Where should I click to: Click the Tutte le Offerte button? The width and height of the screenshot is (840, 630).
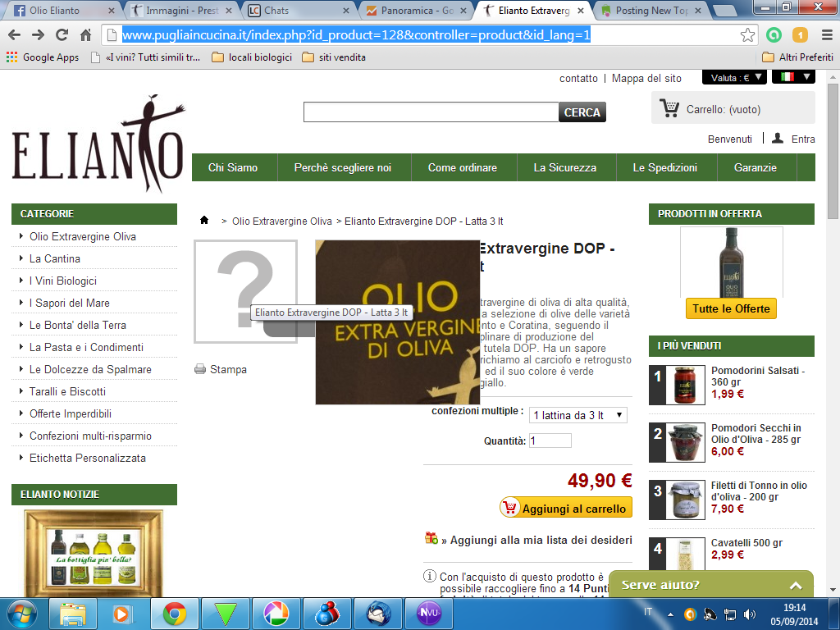coord(731,308)
